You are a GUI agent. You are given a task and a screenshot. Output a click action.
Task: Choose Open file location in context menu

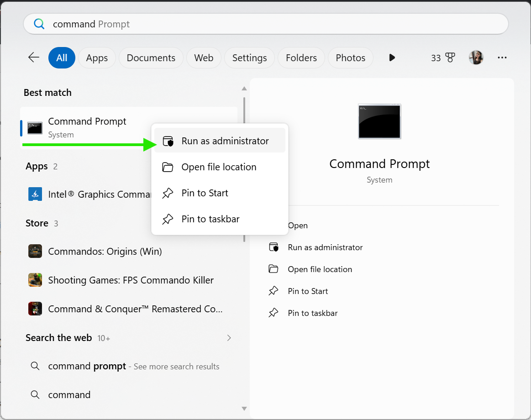coord(220,167)
